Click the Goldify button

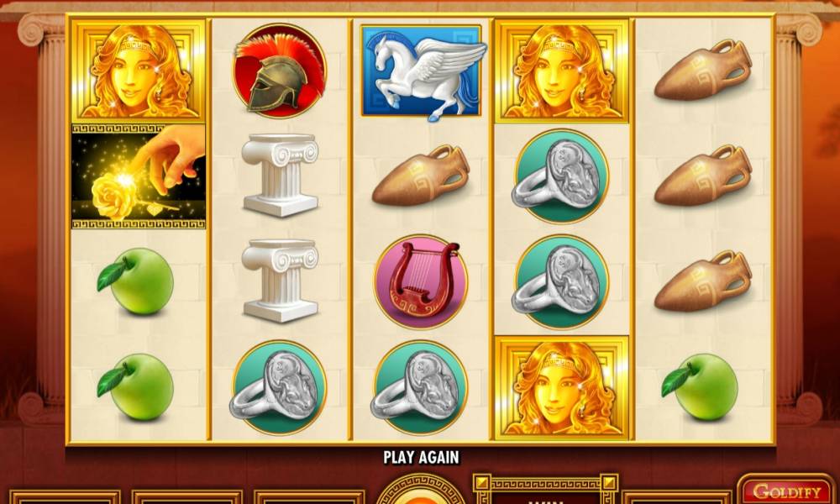pos(786,490)
